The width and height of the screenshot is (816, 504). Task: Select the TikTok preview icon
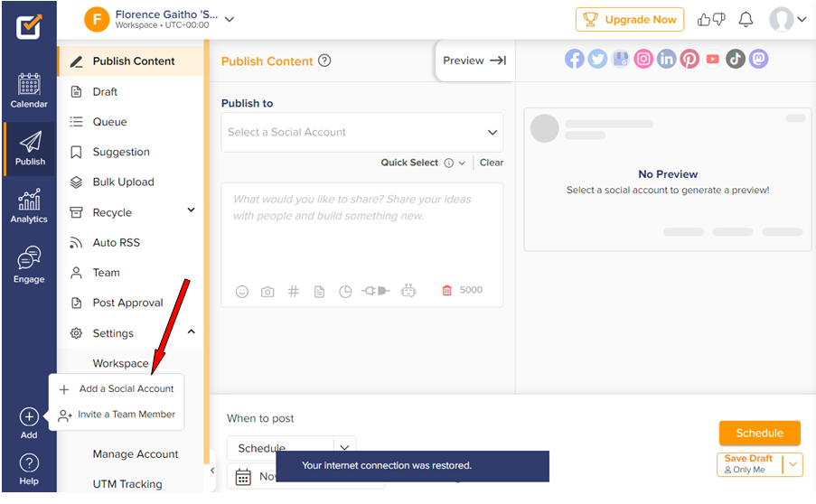click(x=736, y=59)
